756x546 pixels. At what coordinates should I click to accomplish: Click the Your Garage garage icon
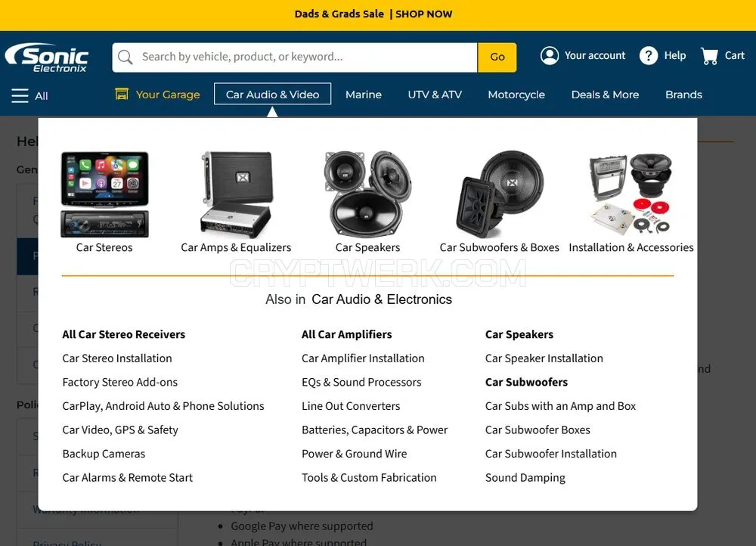122,94
